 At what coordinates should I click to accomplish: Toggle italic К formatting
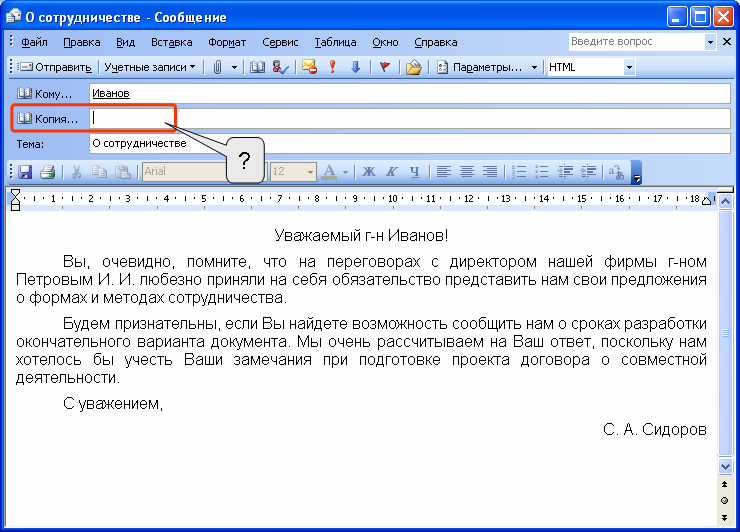[x=392, y=172]
